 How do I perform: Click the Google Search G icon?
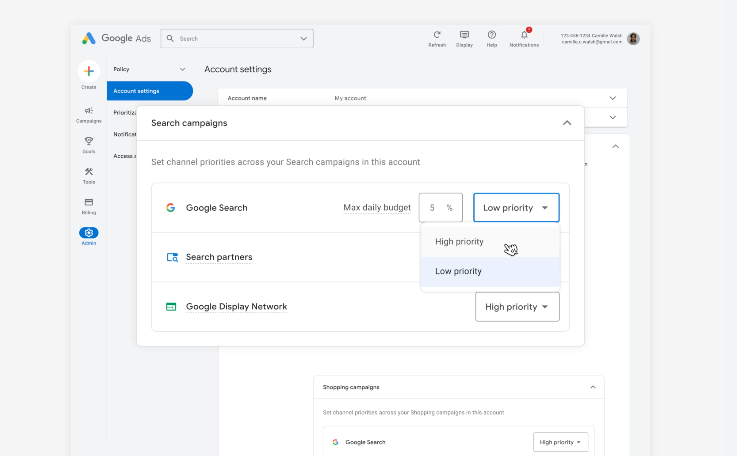click(x=171, y=207)
